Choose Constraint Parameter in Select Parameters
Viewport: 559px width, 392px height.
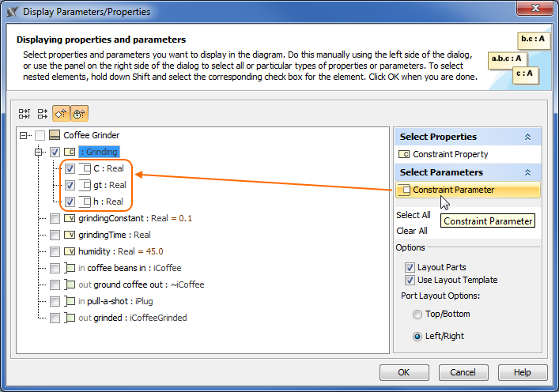point(453,190)
